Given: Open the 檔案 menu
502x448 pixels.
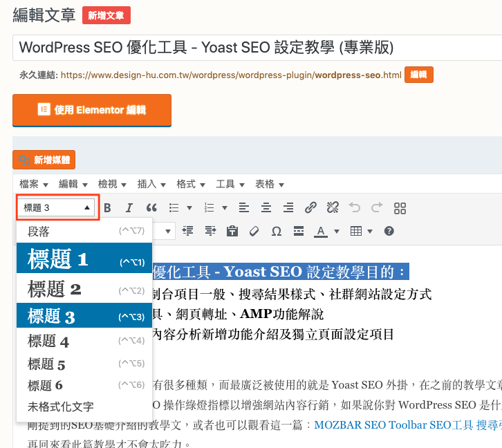Looking at the screenshot, I should click(x=34, y=184).
